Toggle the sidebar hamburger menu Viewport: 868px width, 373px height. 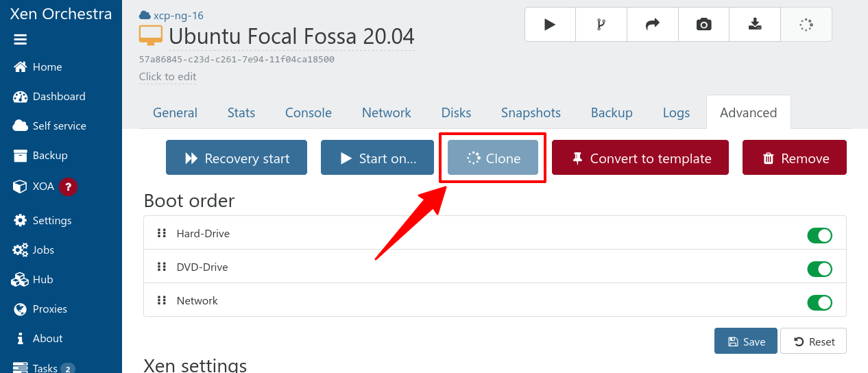21,40
